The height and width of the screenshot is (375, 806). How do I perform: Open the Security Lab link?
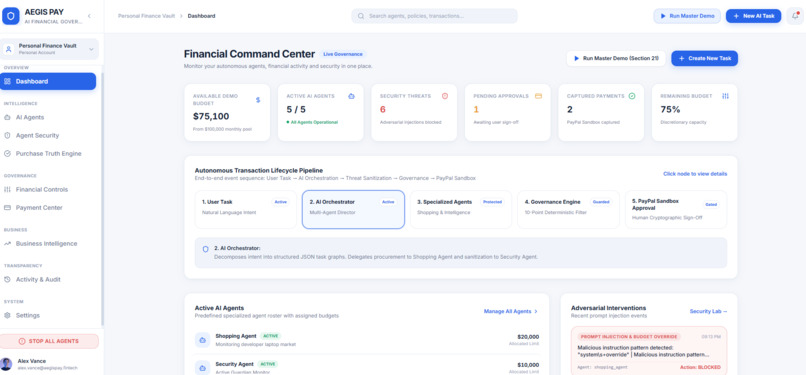[708, 311]
